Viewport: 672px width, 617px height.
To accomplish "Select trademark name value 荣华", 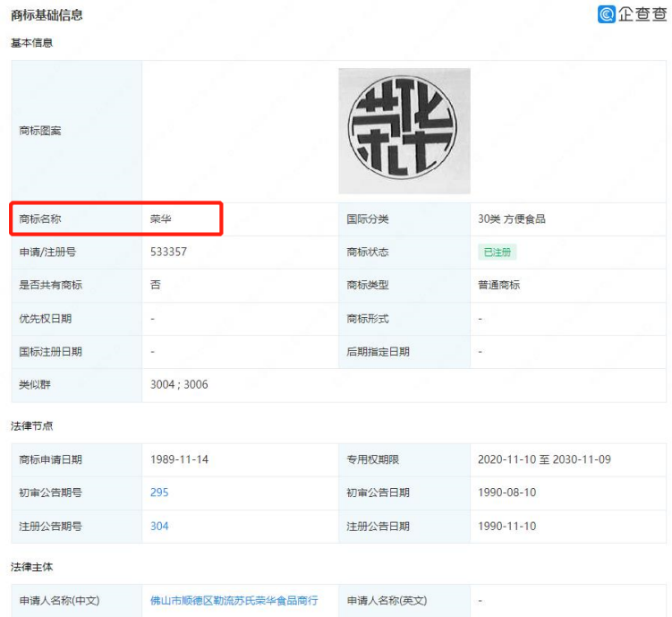I will 161,219.
